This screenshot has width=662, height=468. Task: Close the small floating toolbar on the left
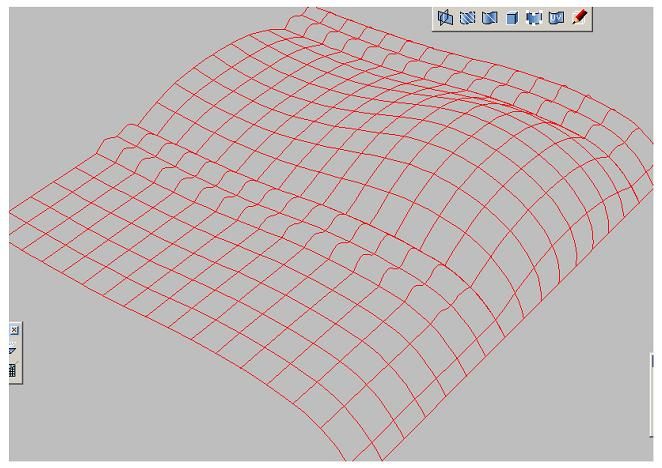(x=14, y=330)
